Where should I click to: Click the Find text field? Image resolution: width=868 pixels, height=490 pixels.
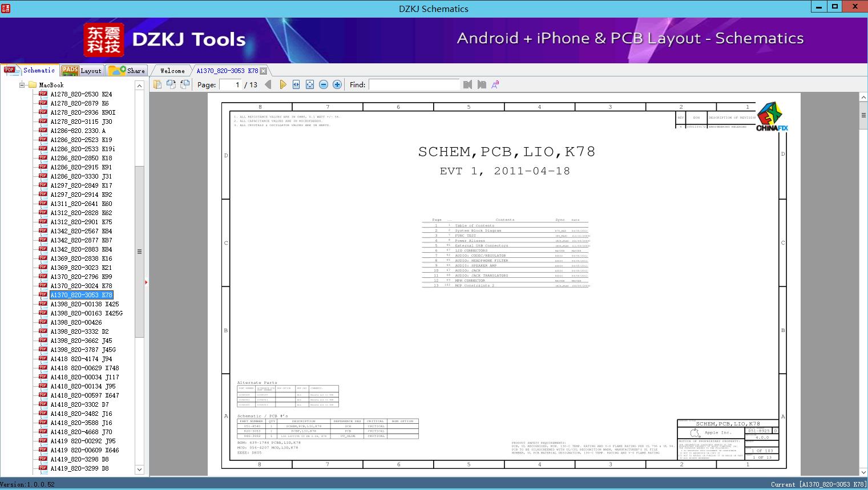pos(414,84)
